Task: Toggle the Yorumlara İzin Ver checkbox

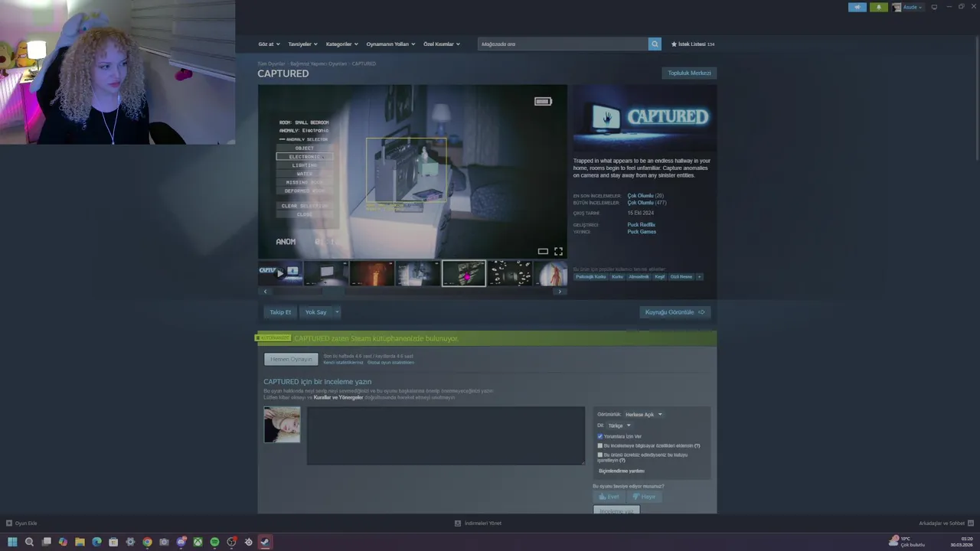Action: [x=600, y=436]
